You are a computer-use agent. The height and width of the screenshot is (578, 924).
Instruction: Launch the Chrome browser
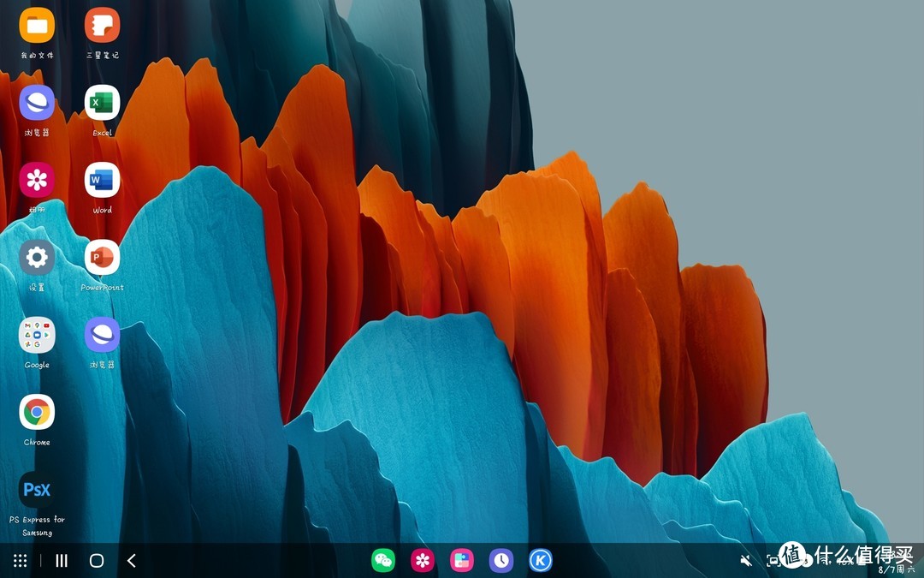pos(37,412)
